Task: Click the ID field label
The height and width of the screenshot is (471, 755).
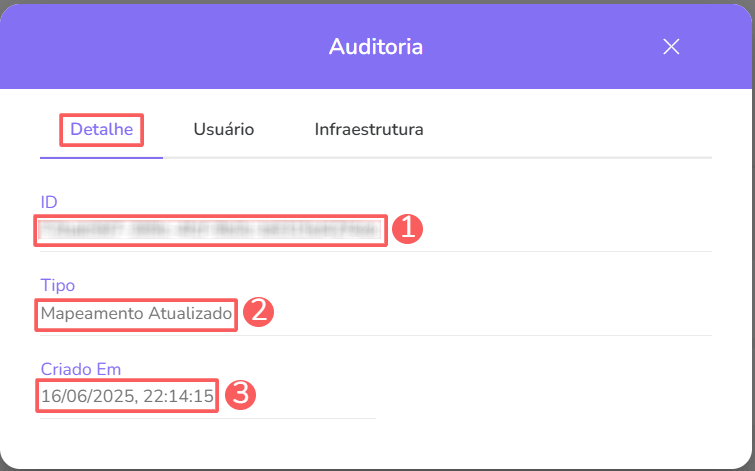Action: [x=49, y=202]
